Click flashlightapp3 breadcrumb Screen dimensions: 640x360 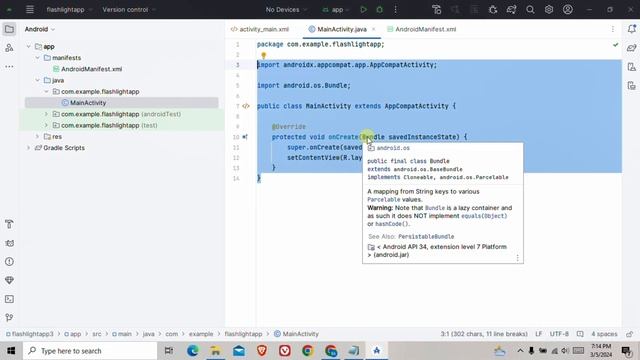pos(29,334)
